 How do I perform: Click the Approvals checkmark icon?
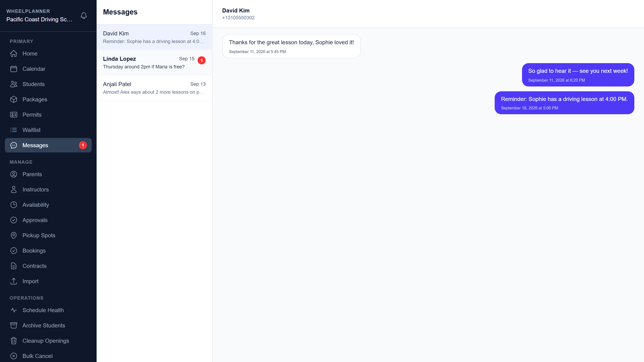click(13, 220)
